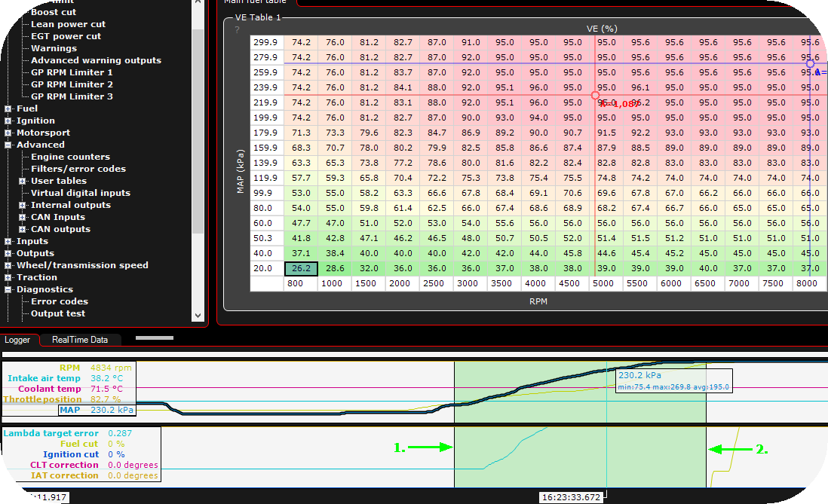Select GP RPM Limiter 3
The width and height of the screenshot is (828, 504).
coord(72,96)
